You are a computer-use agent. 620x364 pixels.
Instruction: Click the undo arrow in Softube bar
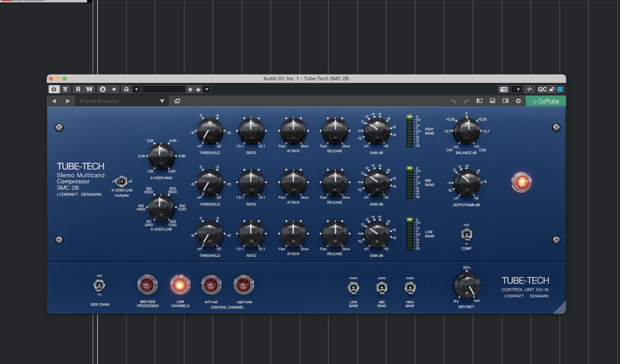[x=453, y=101]
